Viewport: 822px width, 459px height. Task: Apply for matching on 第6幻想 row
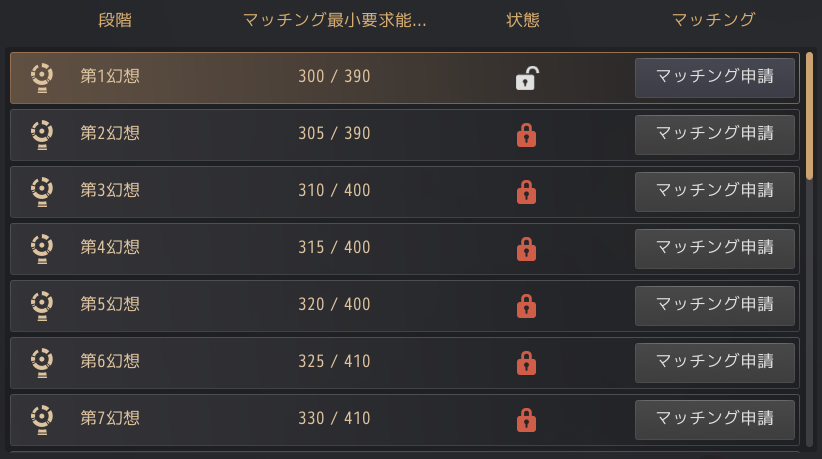click(714, 362)
